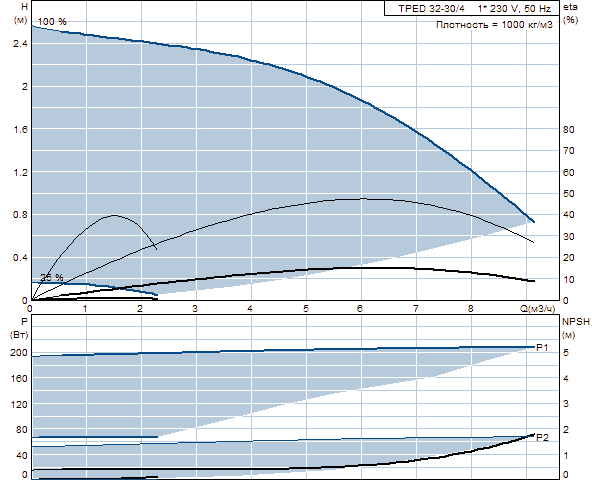Viewport: 592px width, 480px height.
Task: Click the 100 % curve label
Action: [52, 22]
